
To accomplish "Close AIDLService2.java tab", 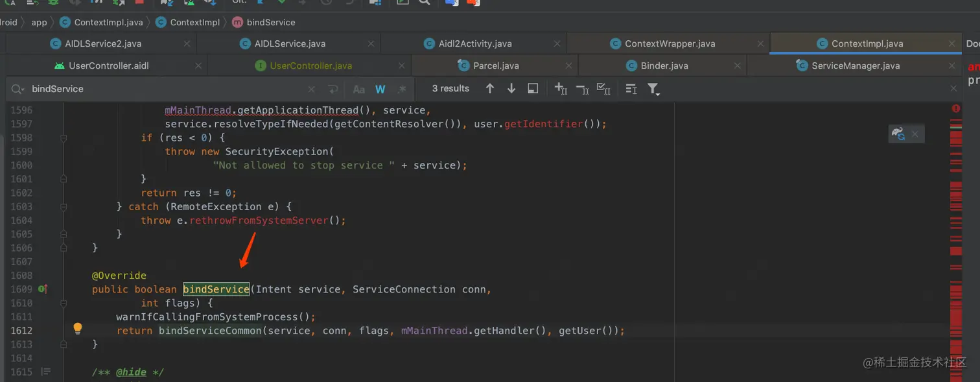I will (187, 44).
